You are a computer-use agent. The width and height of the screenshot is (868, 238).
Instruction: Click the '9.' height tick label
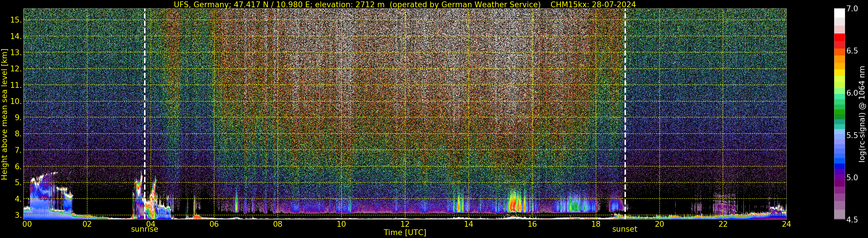(18, 118)
